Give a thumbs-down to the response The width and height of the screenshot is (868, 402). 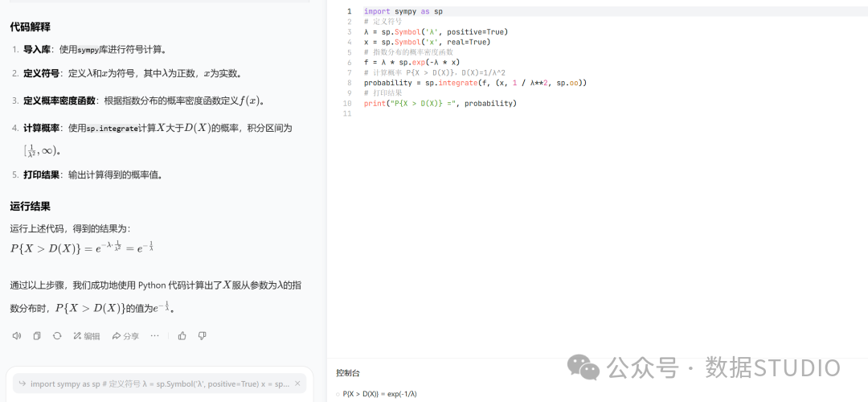(202, 335)
